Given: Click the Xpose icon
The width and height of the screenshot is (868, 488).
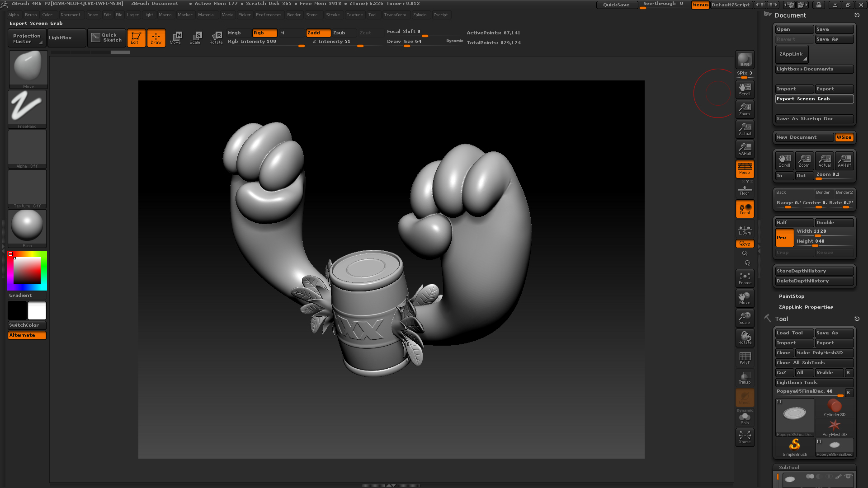Looking at the screenshot, I should [x=745, y=437].
